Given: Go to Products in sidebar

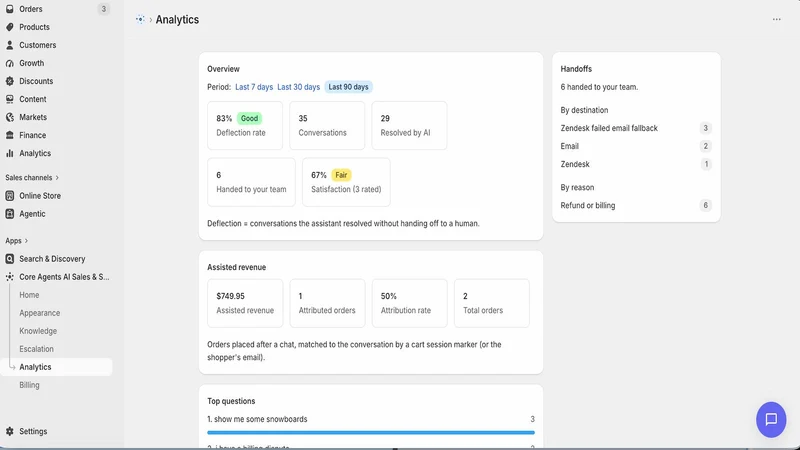Looking at the screenshot, I should 34,27.
